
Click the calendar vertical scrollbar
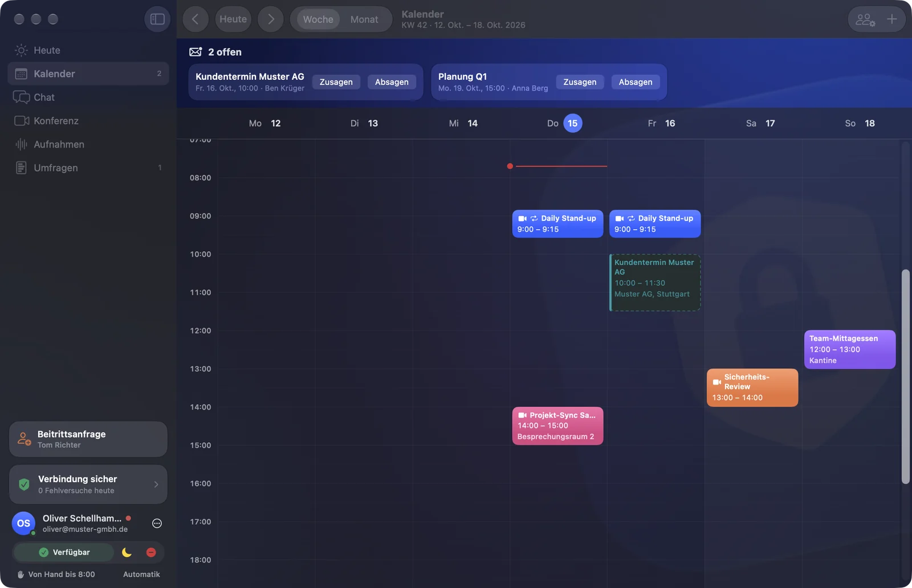[905, 377]
